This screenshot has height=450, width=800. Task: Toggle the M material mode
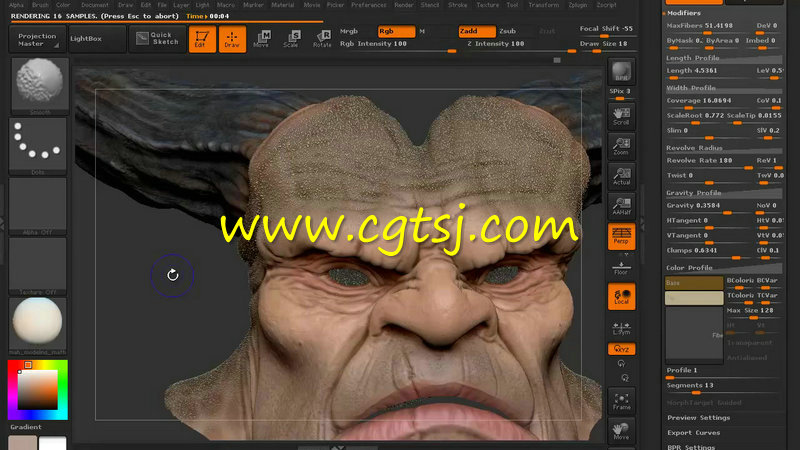[422, 31]
